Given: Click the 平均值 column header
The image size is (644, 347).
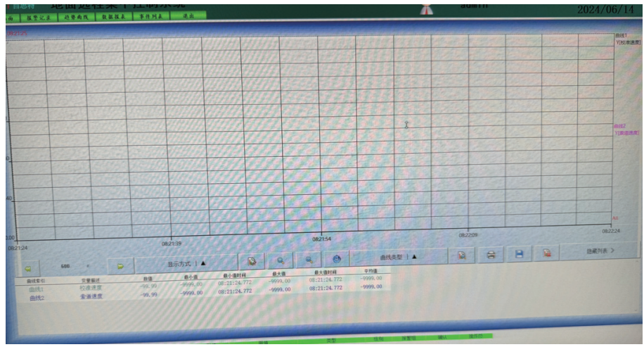Looking at the screenshot, I should pyautogui.click(x=371, y=272).
